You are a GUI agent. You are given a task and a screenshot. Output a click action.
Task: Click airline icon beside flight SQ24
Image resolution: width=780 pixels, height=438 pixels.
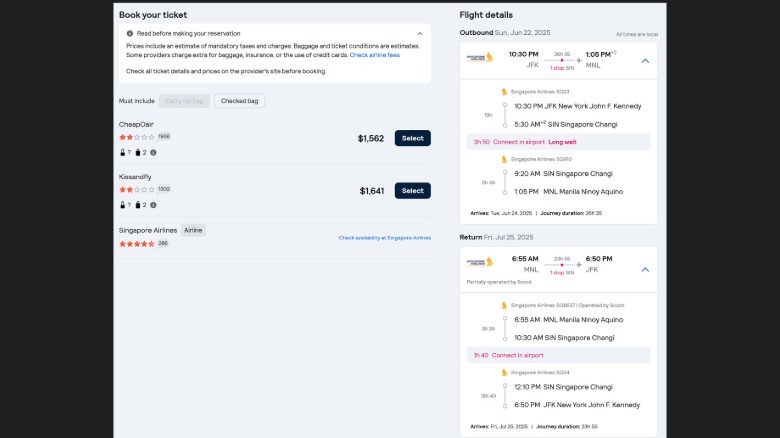coord(504,372)
